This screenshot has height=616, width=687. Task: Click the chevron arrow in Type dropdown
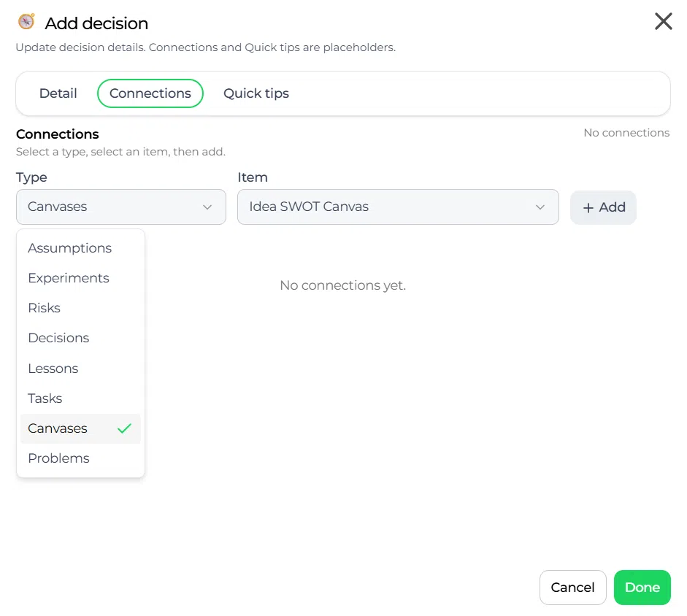click(207, 207)
